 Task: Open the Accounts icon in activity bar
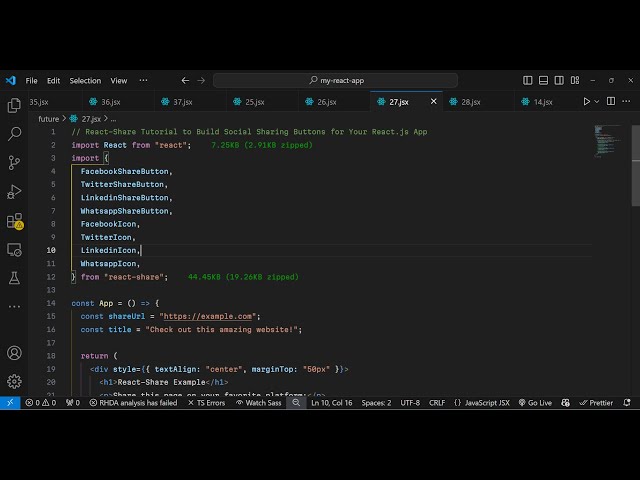point(14,353)
